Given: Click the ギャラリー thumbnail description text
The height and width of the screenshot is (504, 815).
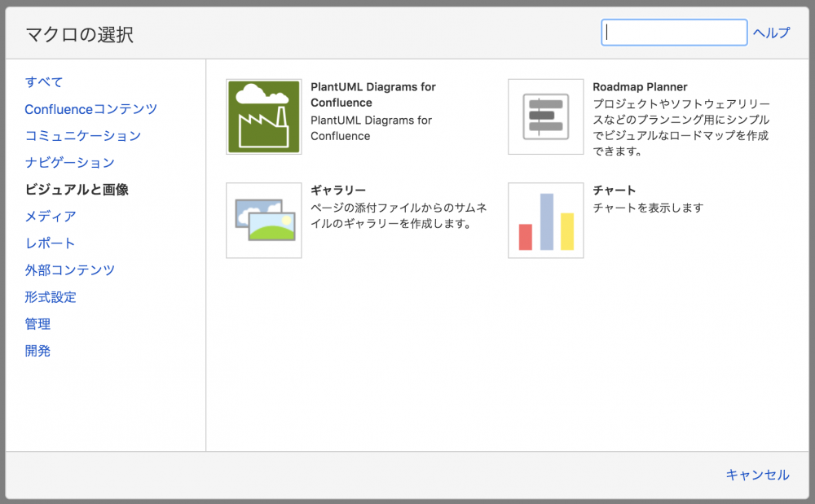Looking at the screenshot, I should click(x=399, y=216).
